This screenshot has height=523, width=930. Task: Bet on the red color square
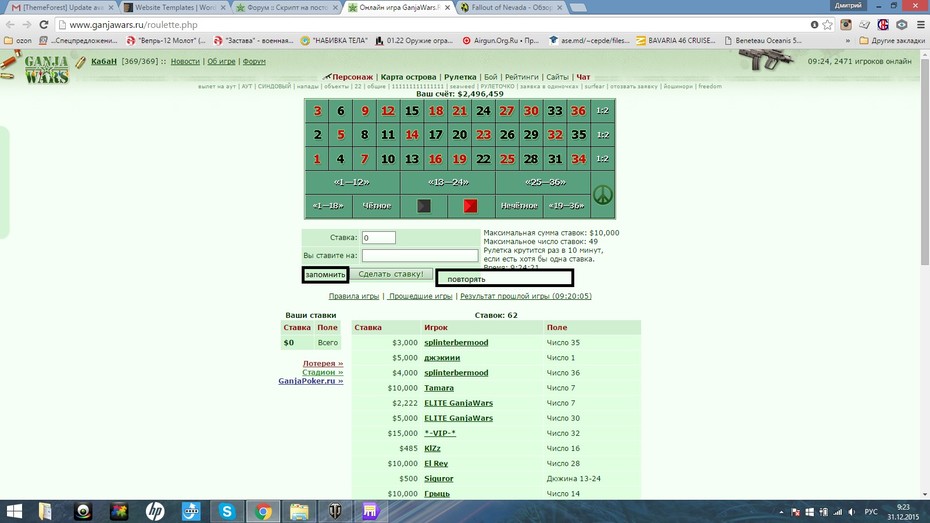pyautogui.click(x=470, y=206)
